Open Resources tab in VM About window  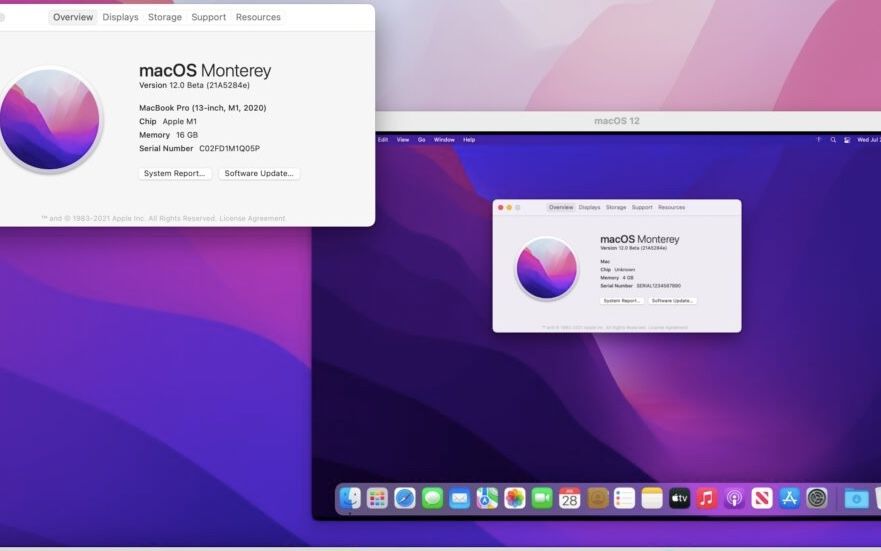(672, 207)
